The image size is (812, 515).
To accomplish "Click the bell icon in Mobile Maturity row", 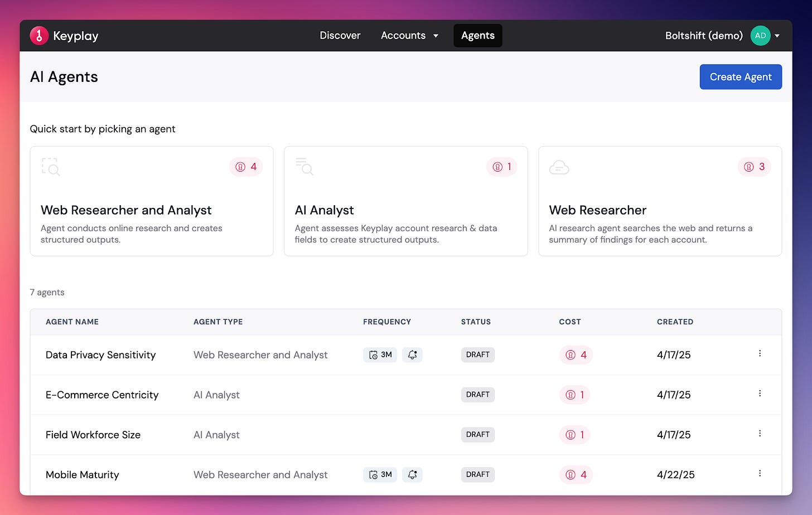I will (x=412, y=475).
